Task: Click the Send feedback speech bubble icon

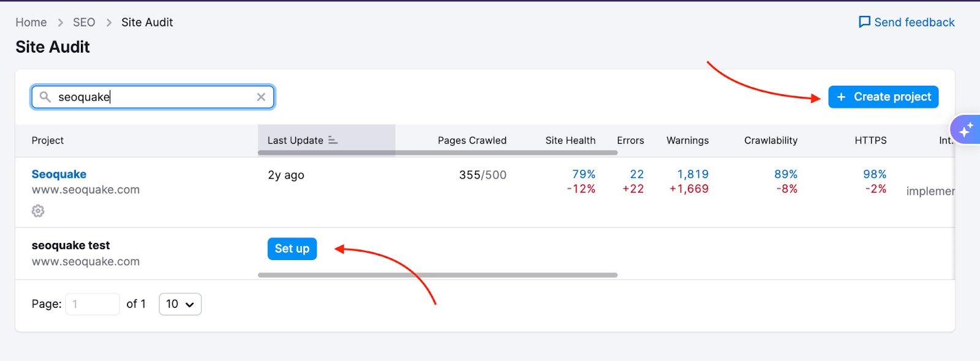Action: click(x=864, y=22)
